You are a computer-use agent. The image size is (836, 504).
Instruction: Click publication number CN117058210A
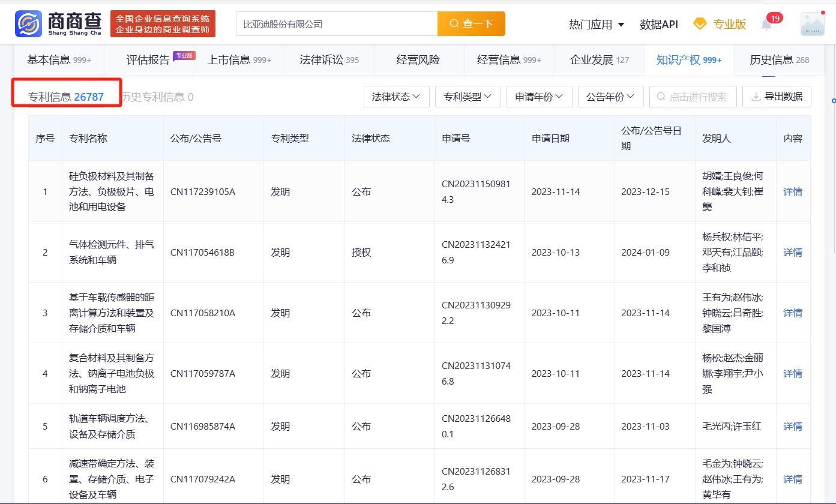(x=202, y=313)
